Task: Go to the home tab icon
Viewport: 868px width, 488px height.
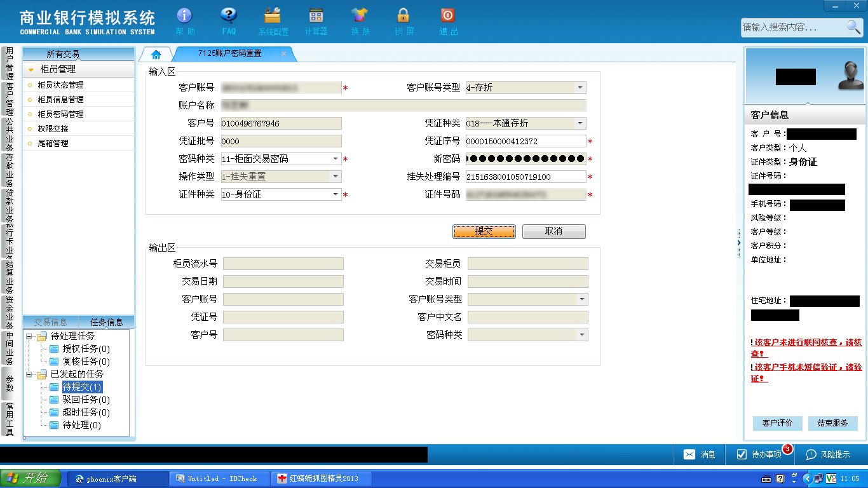Action: click(156, 55)
